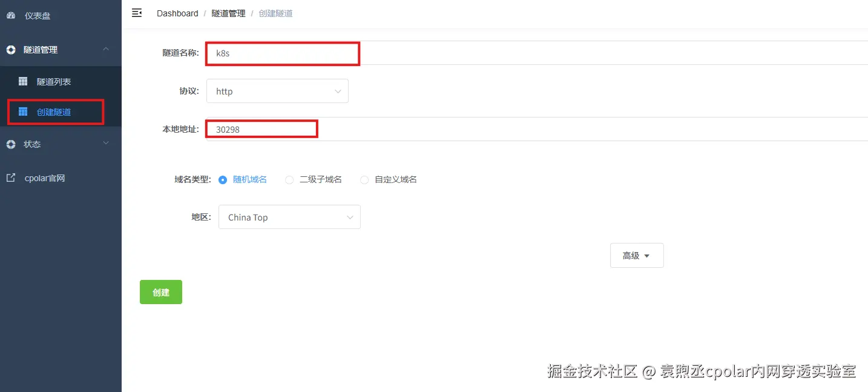Viewport: 868px width, 392px height.
Task: Click the tunnel management plus-circle icon
Action: tap(11, 50)
